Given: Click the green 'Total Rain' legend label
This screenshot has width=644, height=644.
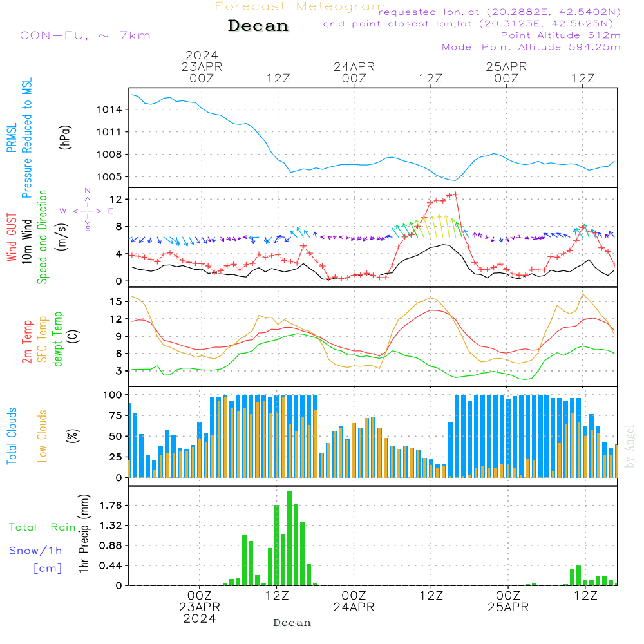Looking at the screenshot, I should pyautogui.click(x=42, y=527).
